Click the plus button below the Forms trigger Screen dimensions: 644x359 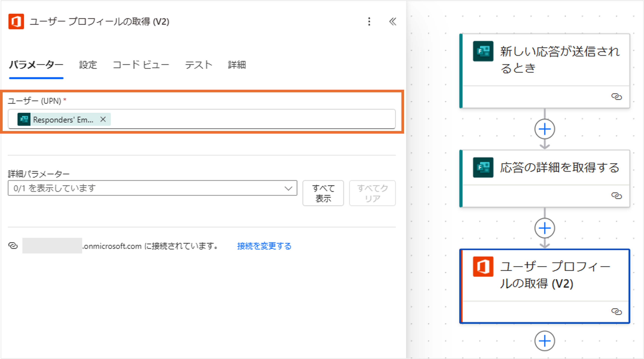tap(545, 129)
